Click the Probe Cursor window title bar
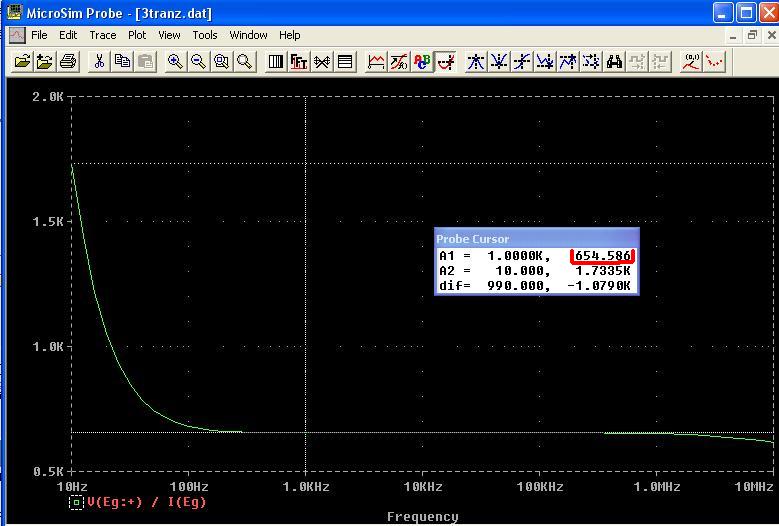The height and width of the screenshot is (526, 779). click(537, 239)
